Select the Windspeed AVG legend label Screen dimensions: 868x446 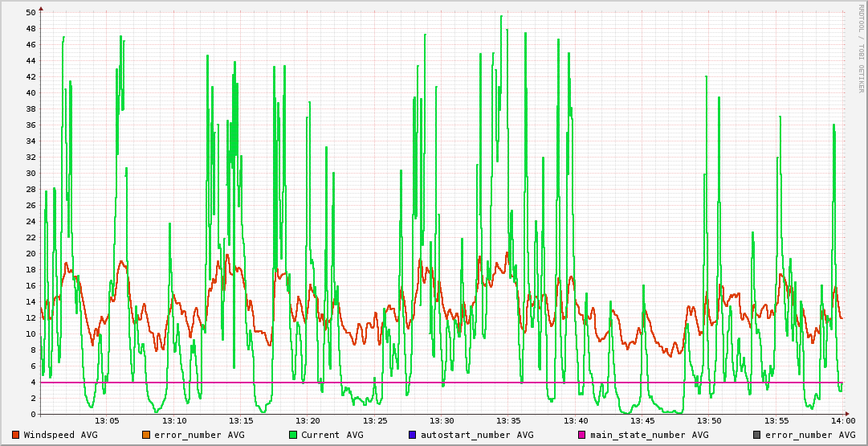(61, 435)
